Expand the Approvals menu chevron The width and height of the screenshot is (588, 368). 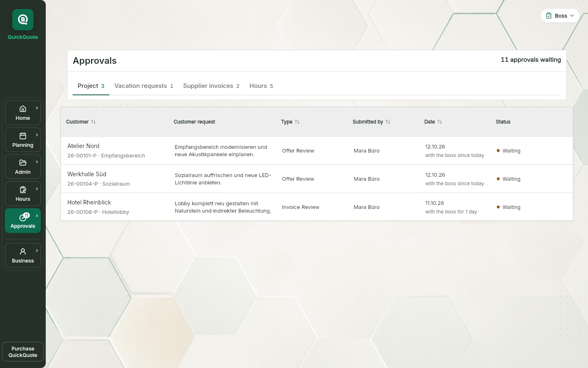point(37,216)
